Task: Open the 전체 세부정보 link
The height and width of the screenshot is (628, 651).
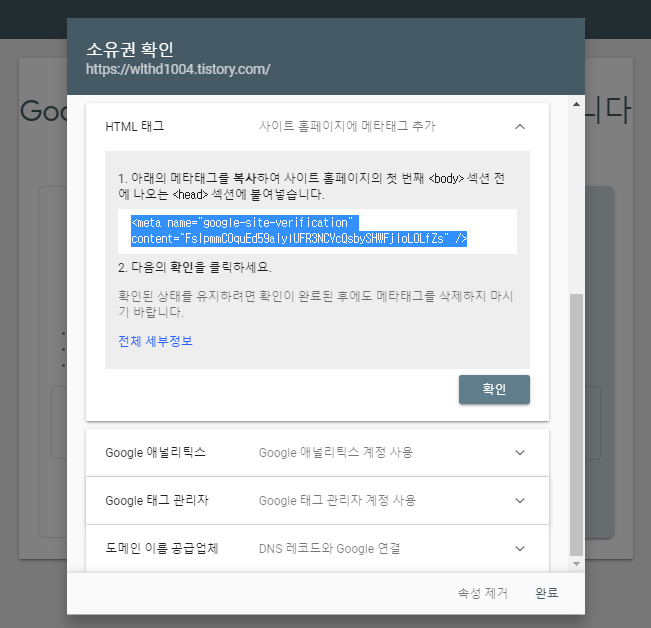Action: click(155, 341)
